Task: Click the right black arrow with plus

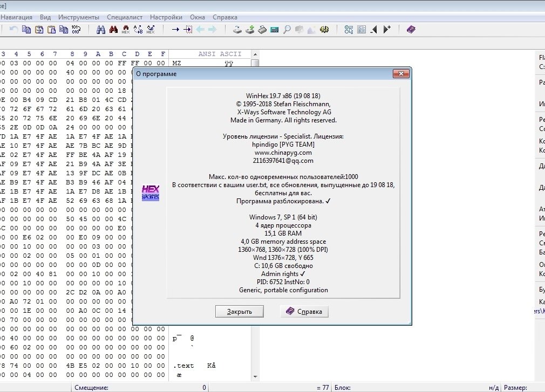Action: coord(387,30)
